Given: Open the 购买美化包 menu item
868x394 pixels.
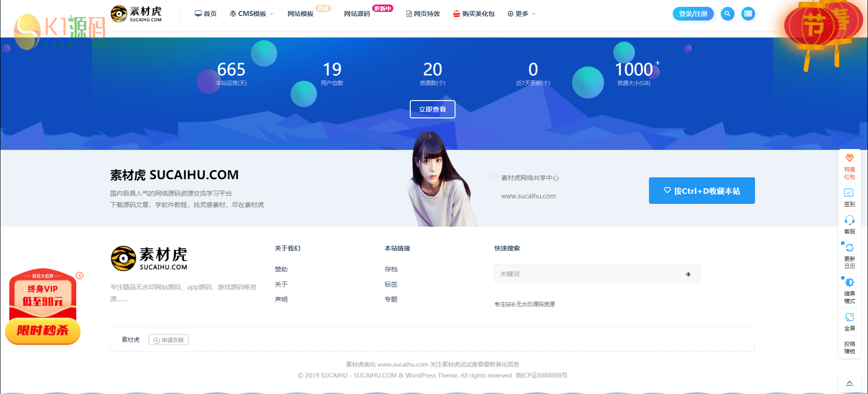Looking at the screenshot, I should [474, 14].
